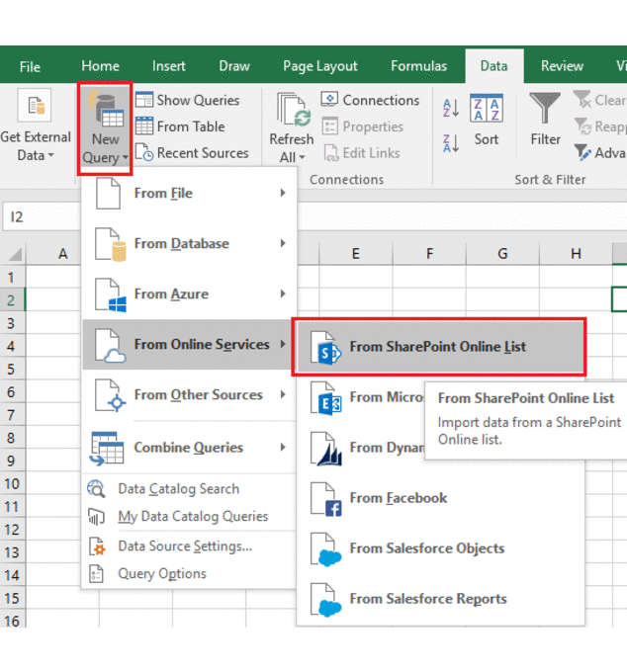
Task: Select row 1 header
Action: pyautogui.click(x=12, y=278)
